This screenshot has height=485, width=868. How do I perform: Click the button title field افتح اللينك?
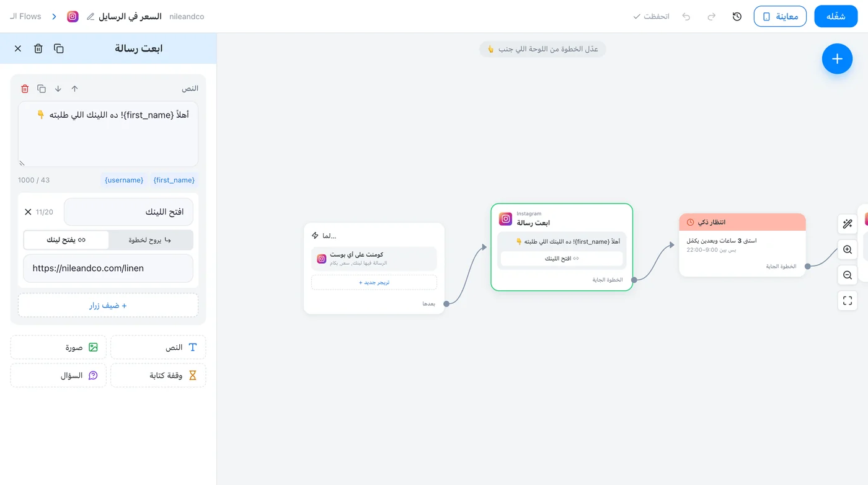coord(128,212)
